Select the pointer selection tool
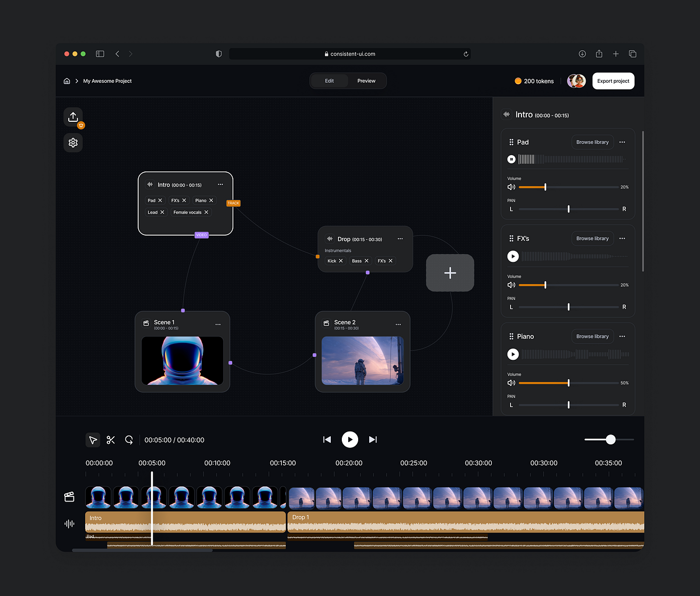 (x=93, y=440)
